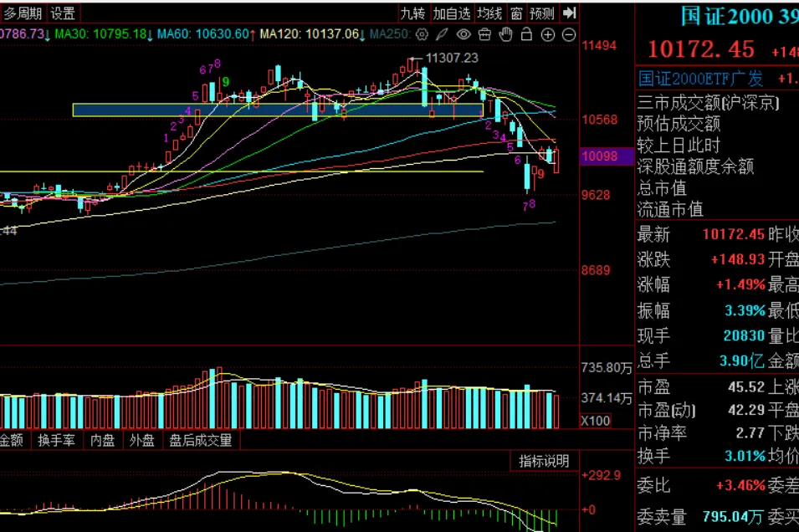Click the 10172.45 large price header

coord(700,49)
